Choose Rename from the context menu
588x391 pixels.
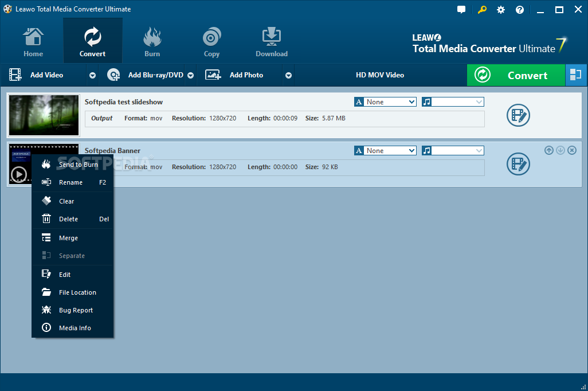pyautogui.click(x=73, y=182)
